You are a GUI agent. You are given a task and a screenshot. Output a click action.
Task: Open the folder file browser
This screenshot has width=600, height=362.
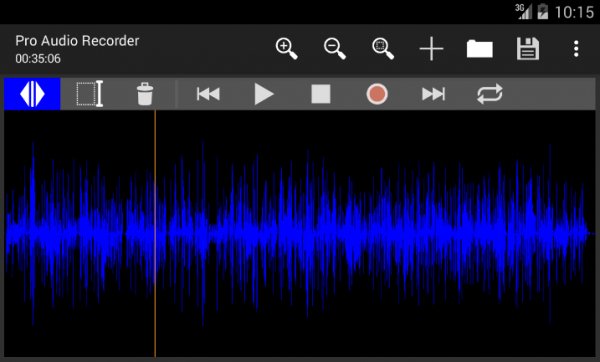(x=479, y=49)
